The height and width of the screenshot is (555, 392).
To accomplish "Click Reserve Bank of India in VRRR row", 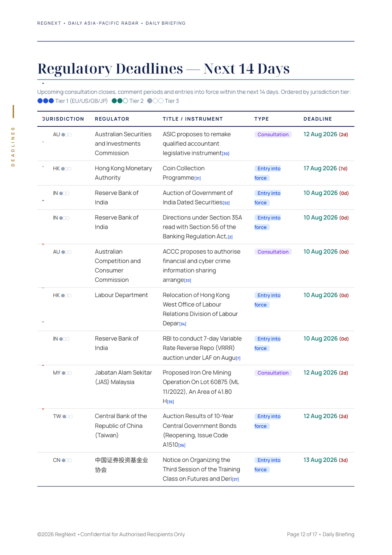I will point(117,343).
